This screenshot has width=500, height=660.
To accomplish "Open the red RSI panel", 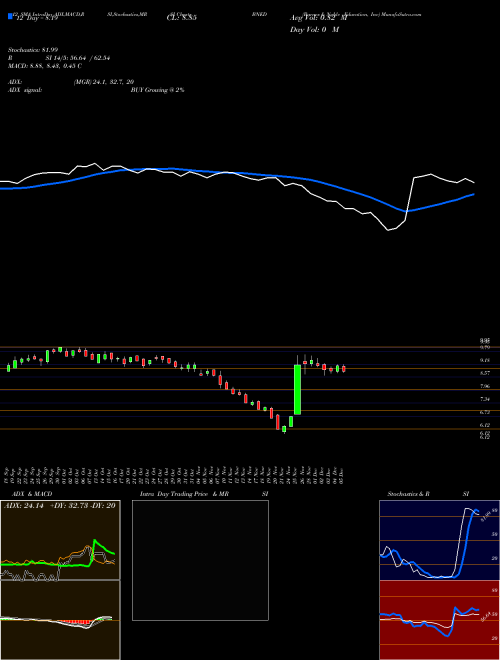I will click(439, 620).
